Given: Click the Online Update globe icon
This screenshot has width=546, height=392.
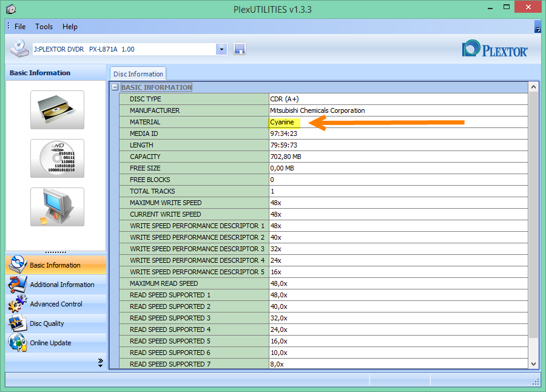Looking at the screenshot, I should 17,342.
